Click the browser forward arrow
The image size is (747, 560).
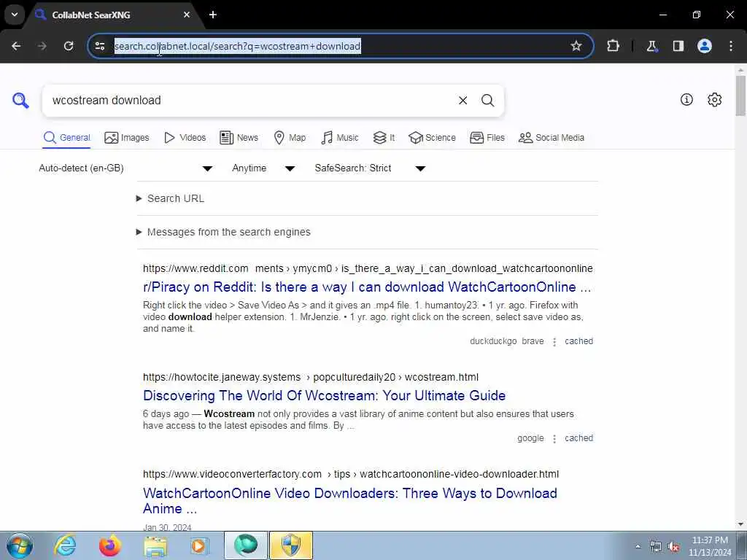42,46
